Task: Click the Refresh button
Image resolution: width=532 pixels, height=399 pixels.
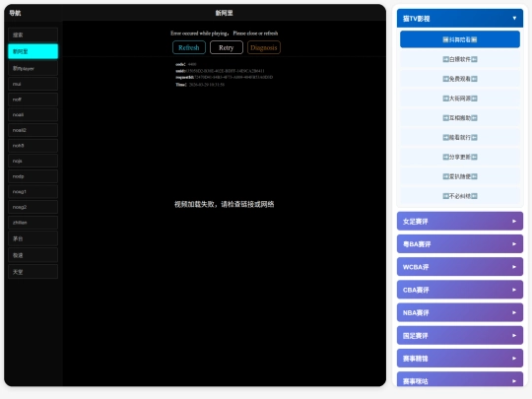Action: point(188,47)
